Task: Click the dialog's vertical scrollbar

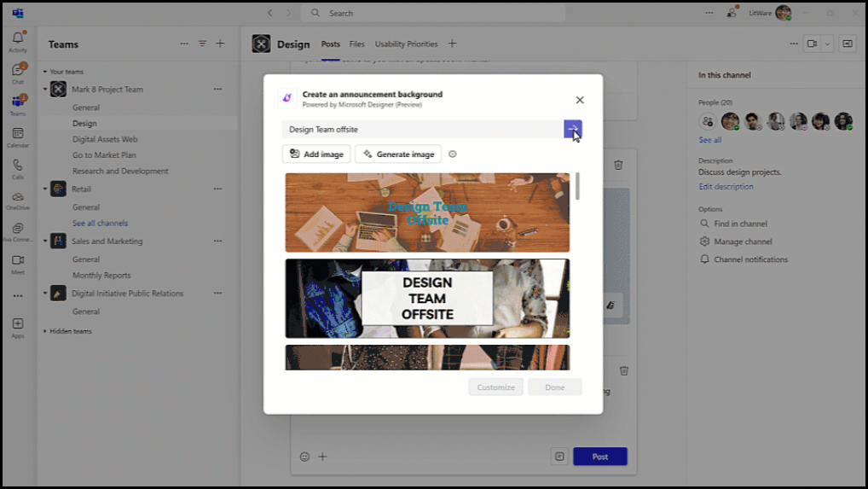Action: click(577, 186)
